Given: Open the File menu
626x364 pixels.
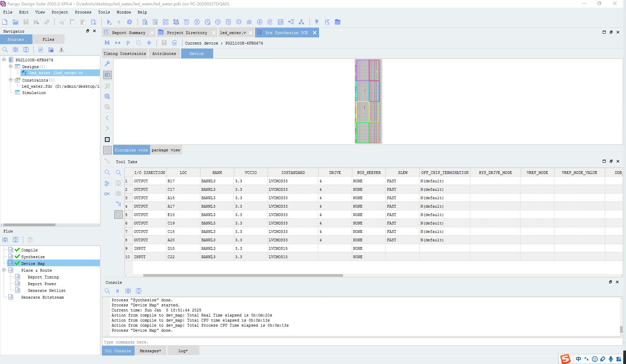Looking at the screenshot, I should pyautogui.click(x=7, y=12).
